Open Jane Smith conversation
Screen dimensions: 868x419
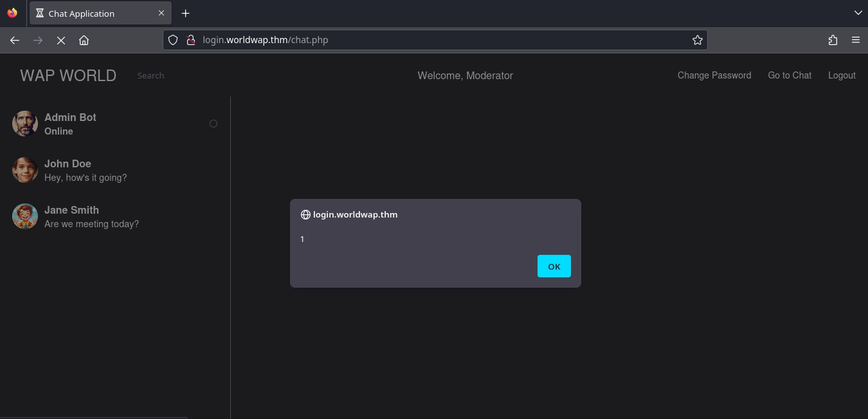(x=91, y=216)
